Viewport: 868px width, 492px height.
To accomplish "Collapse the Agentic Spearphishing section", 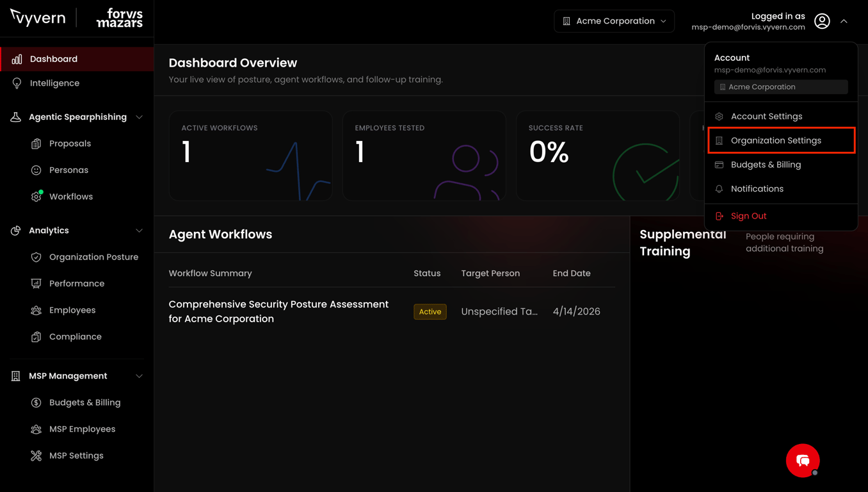I will (x=140, y=117).
